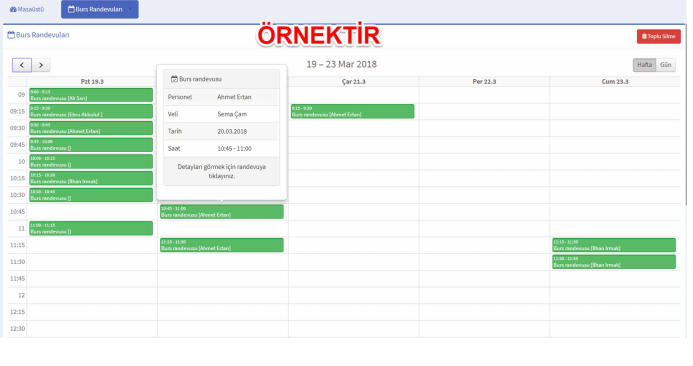Screen dimensions: 693x366
Task: Open Tuesday 11:15 Ahmet Ertan appointment
Action: 221,245
